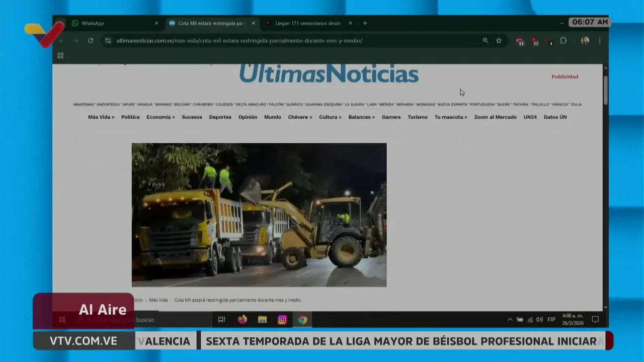Open the CARABOBO state link
The image size is (644, 362).
click(x=203, y=105)
